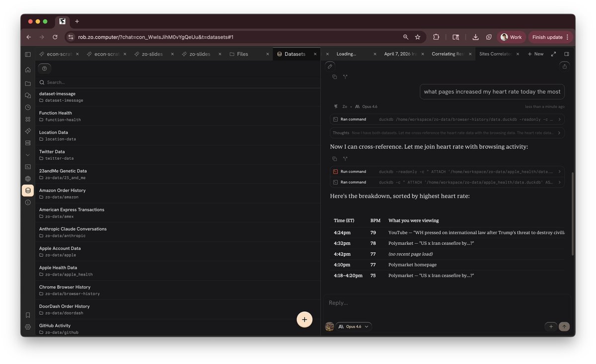The height and width of the screenshot is (364, 596).
Task: Open the info circle icon in sidebar
Action: point(28,202)
